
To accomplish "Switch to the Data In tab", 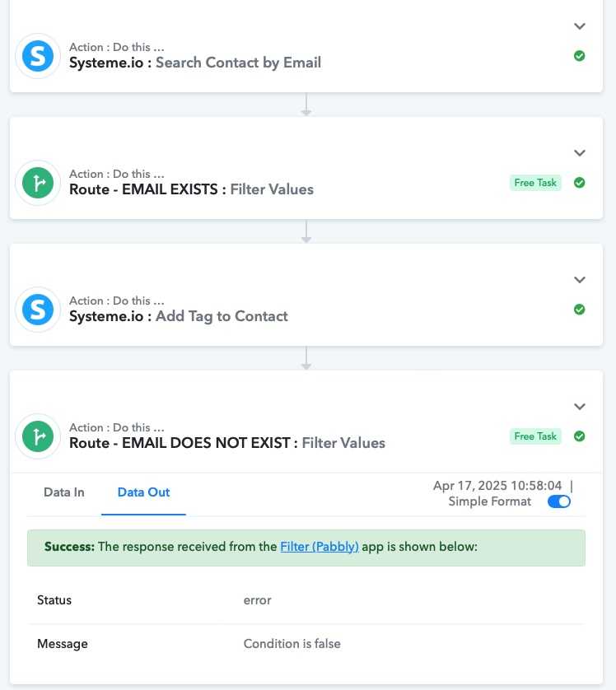I will (x=64, y=492).
